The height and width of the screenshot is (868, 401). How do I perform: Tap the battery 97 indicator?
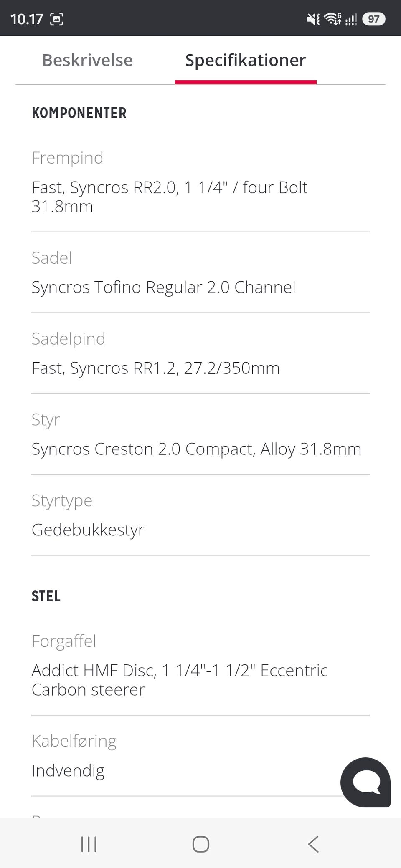[373, 19]
